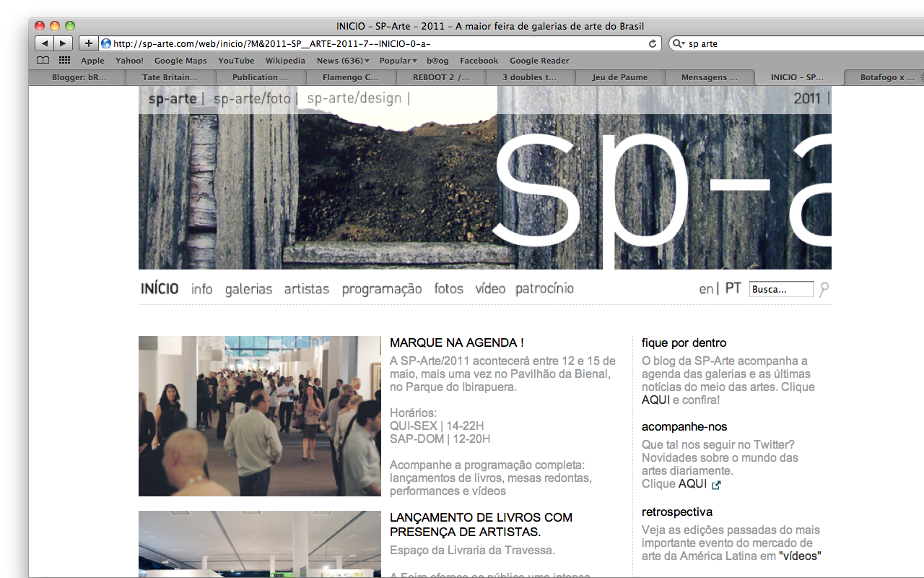Show Top Sites grid icon
Screen dimensions: 924x578
tap(64, 61)
